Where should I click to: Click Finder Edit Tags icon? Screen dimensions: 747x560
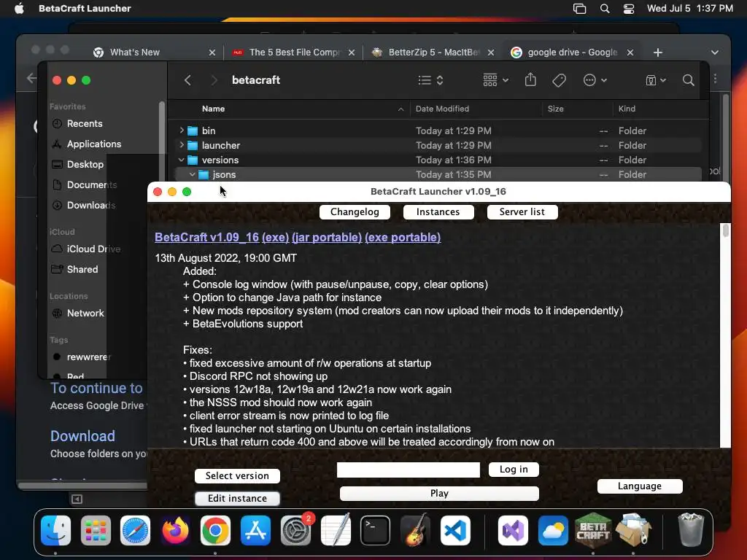coord(559,80)
